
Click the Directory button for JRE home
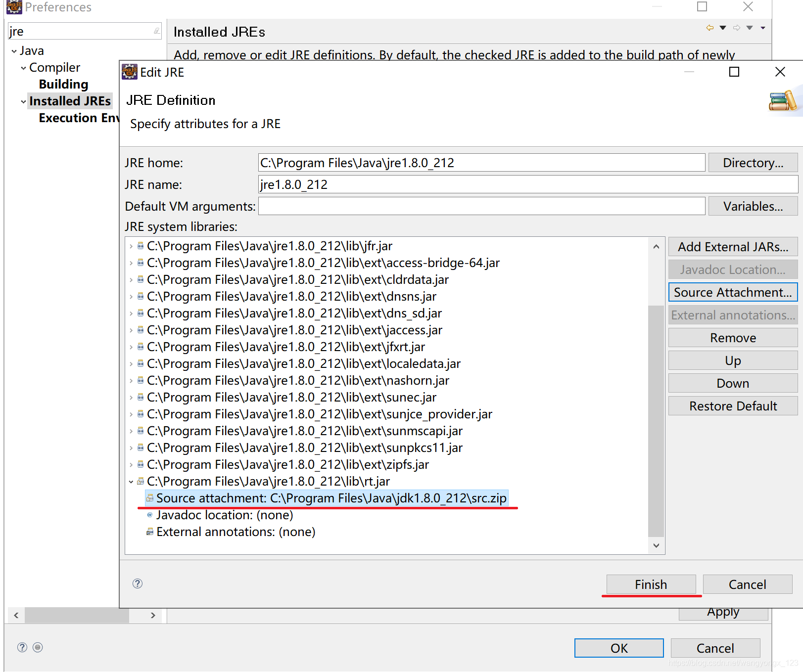pos(753,163)
